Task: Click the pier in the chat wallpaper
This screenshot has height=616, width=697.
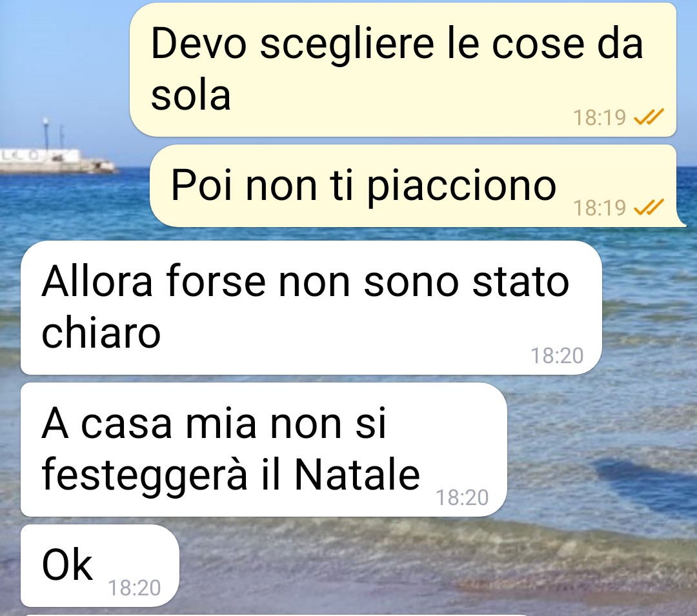Action: (58, 160)
